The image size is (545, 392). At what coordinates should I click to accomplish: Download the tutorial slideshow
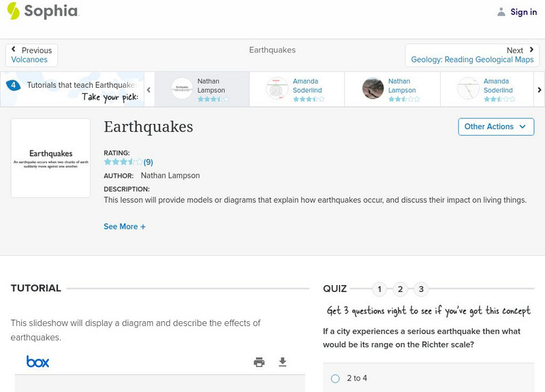(283, 362)
